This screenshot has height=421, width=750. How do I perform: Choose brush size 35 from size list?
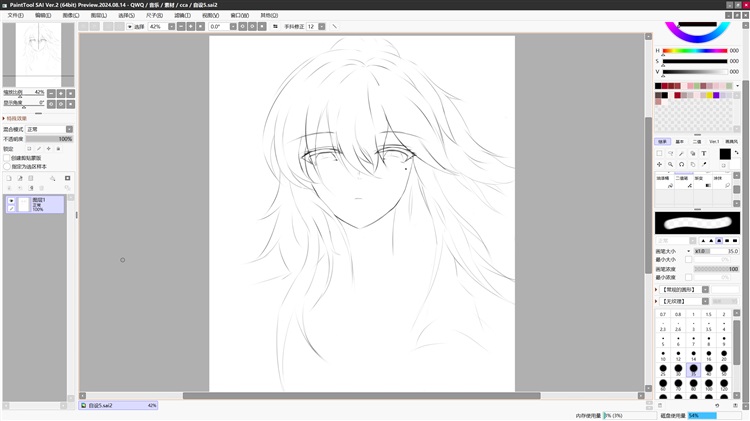694,369
